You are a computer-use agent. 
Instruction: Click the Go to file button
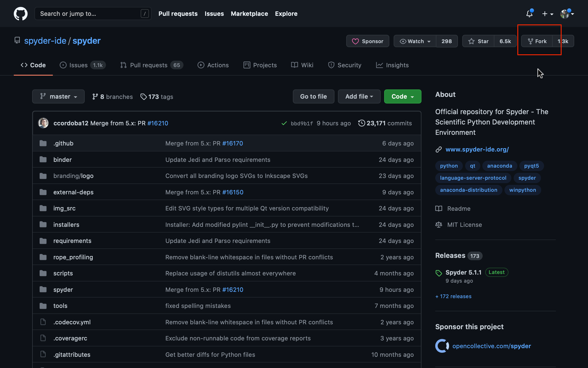pos(313,96)
